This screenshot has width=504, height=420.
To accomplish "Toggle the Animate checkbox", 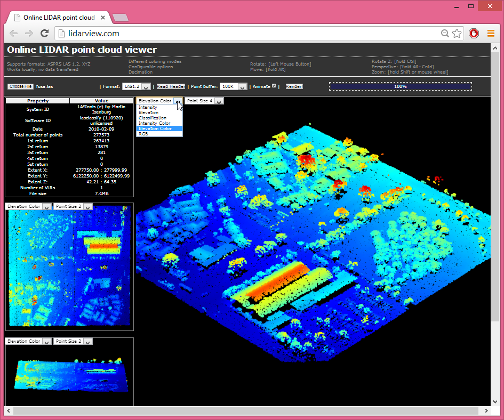I will tap(274, 86).
